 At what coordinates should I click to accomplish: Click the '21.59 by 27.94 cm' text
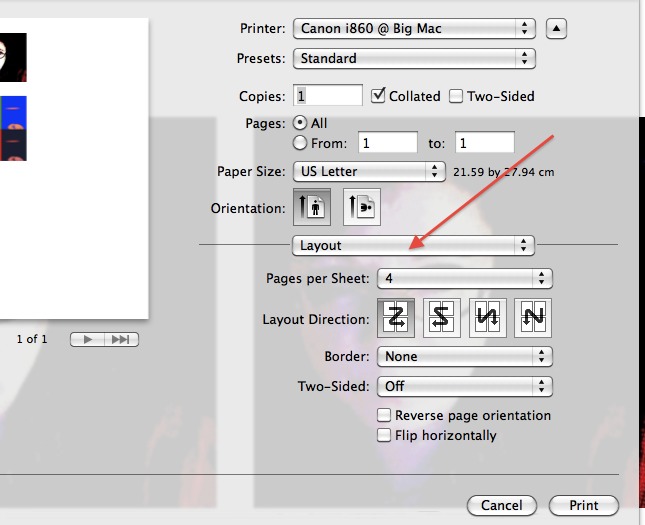(x=503, y=172)
